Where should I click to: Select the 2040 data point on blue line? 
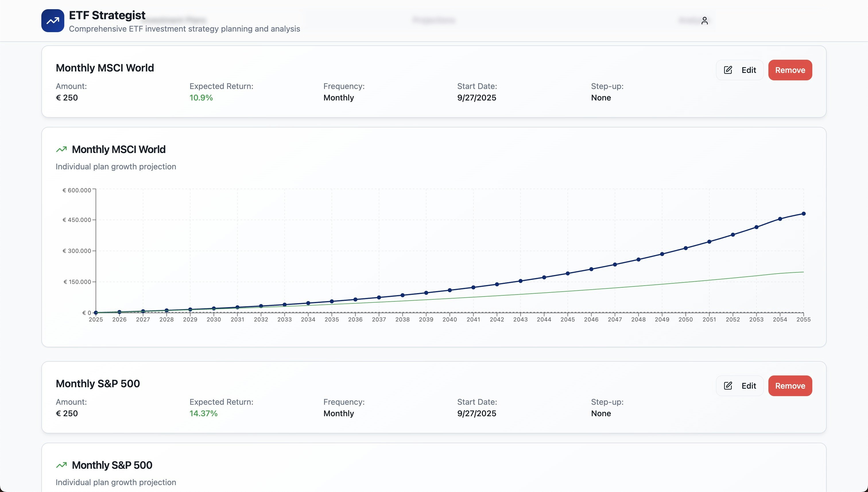(450, 290)
